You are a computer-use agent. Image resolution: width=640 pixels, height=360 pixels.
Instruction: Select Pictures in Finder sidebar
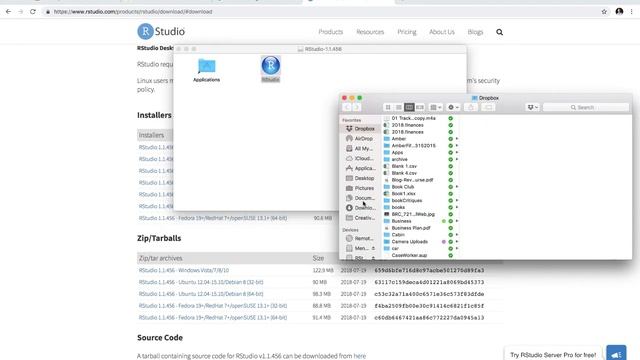pos(360,188)
